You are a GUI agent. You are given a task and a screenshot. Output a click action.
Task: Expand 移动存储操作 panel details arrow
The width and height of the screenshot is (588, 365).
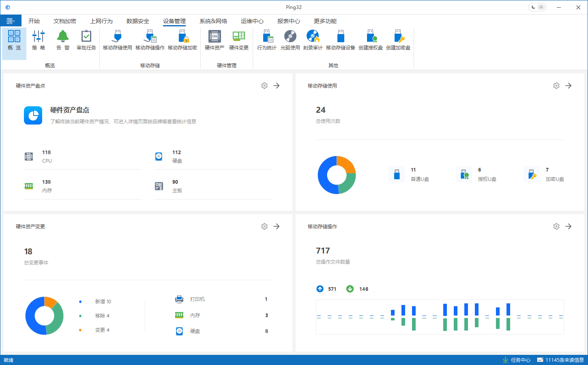[x=569, y=226]
